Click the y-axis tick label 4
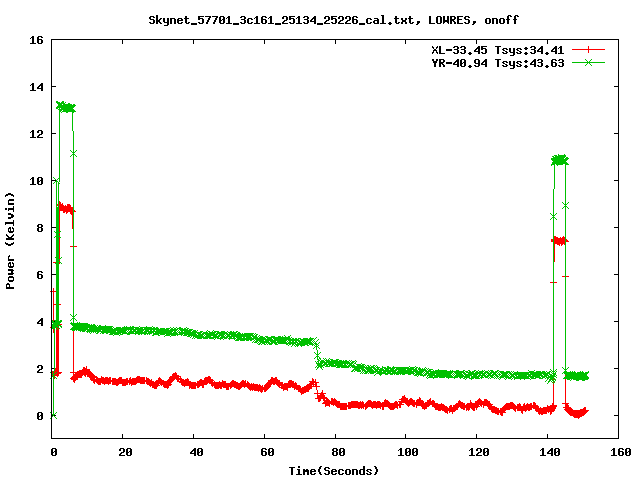This screenshot has height=480, width=640. [40, 322]
